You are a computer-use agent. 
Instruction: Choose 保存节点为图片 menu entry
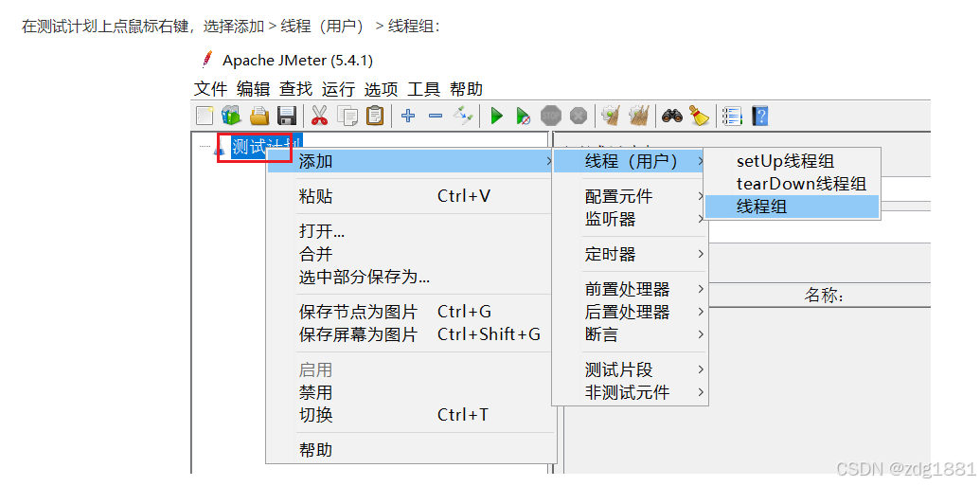click(411, 312)
